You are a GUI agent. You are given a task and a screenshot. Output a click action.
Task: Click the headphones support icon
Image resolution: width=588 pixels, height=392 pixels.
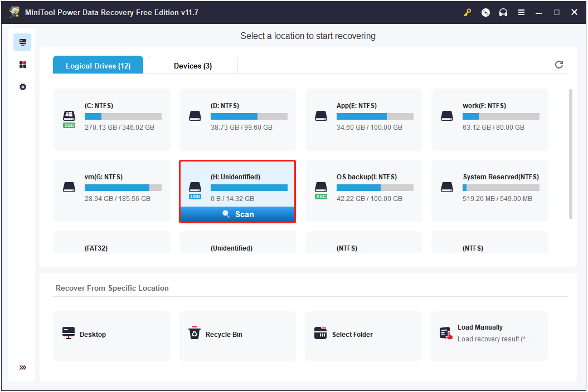[503, 12]
